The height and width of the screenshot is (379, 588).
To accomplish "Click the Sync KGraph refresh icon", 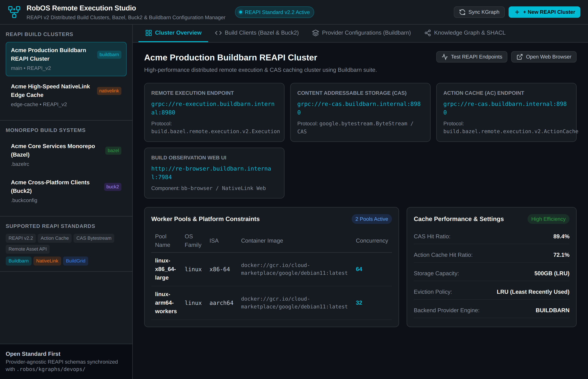I will [462, 12].
